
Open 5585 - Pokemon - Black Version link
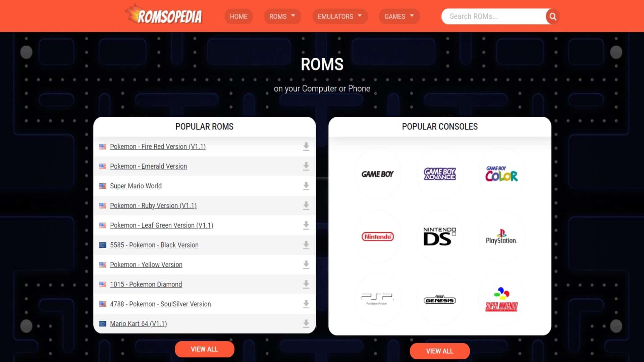click(x=154, y=245)
